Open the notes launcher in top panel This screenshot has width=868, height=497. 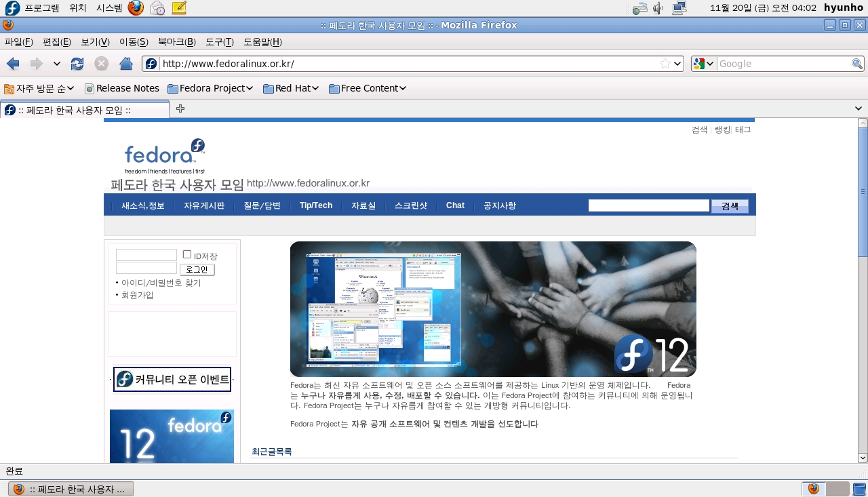(x=178, y=8)
